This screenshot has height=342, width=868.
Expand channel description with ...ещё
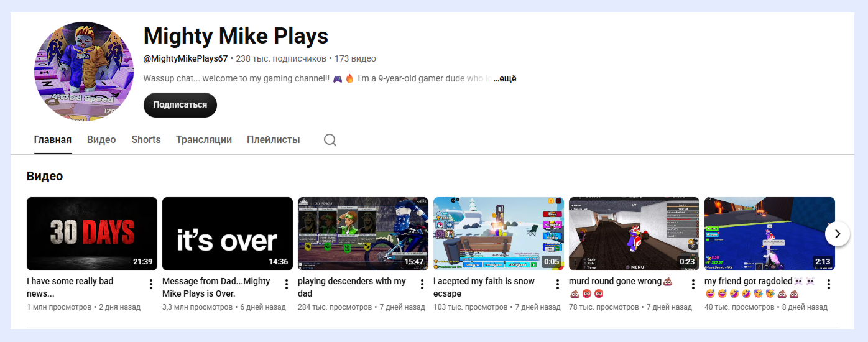pyautogui.click(x=505, y=78)
